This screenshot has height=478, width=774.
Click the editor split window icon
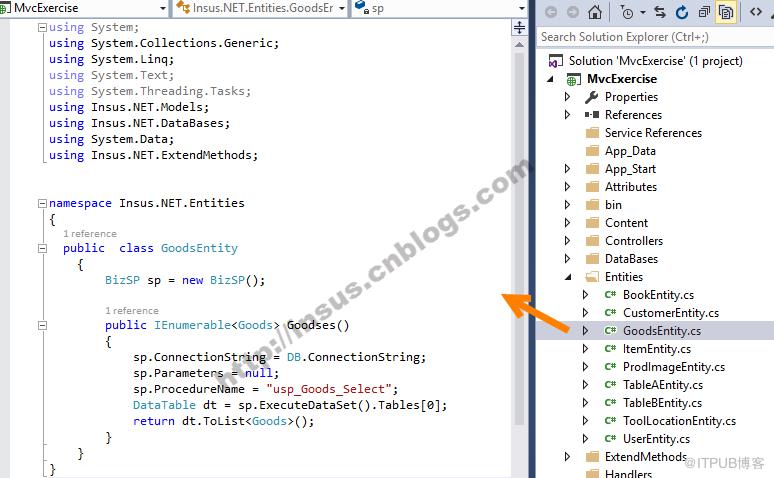point(519,28)
